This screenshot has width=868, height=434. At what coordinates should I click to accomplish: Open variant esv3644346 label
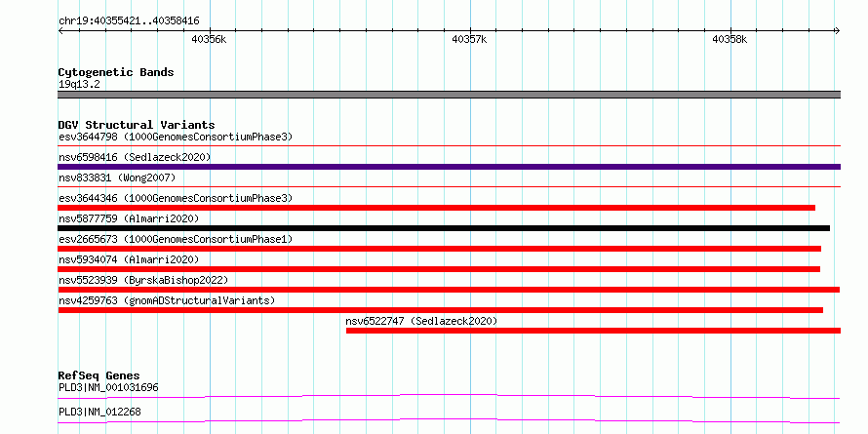tap(176, 198)
